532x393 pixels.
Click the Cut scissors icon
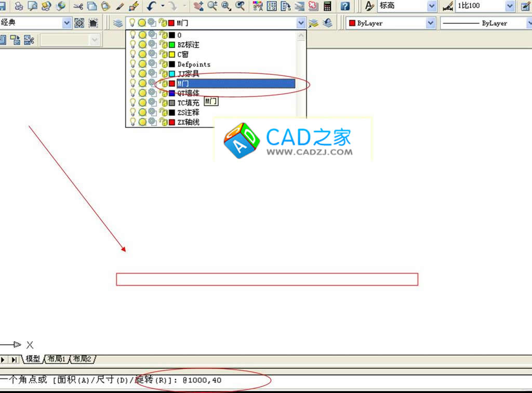coord(78,6)
